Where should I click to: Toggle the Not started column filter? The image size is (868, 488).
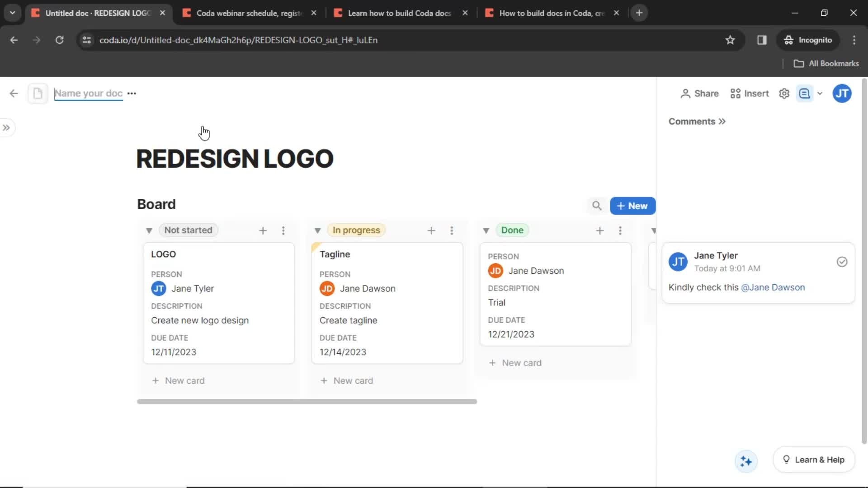(148, 230)
